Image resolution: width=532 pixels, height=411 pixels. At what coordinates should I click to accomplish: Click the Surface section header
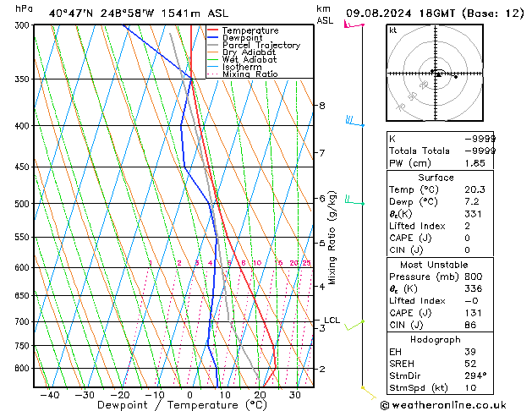click(x=436, y=178)
